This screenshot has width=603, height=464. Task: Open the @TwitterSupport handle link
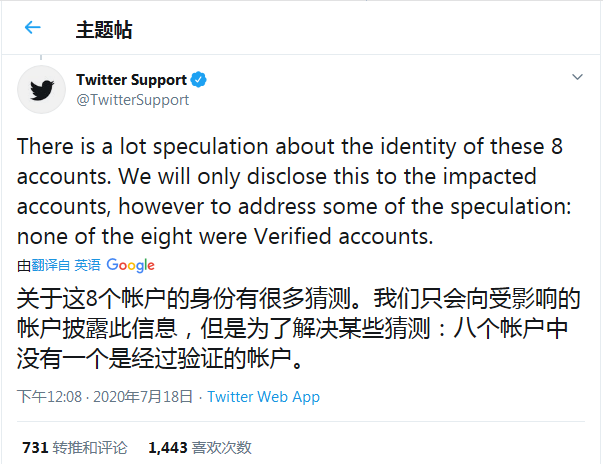[x=132, y=99]
